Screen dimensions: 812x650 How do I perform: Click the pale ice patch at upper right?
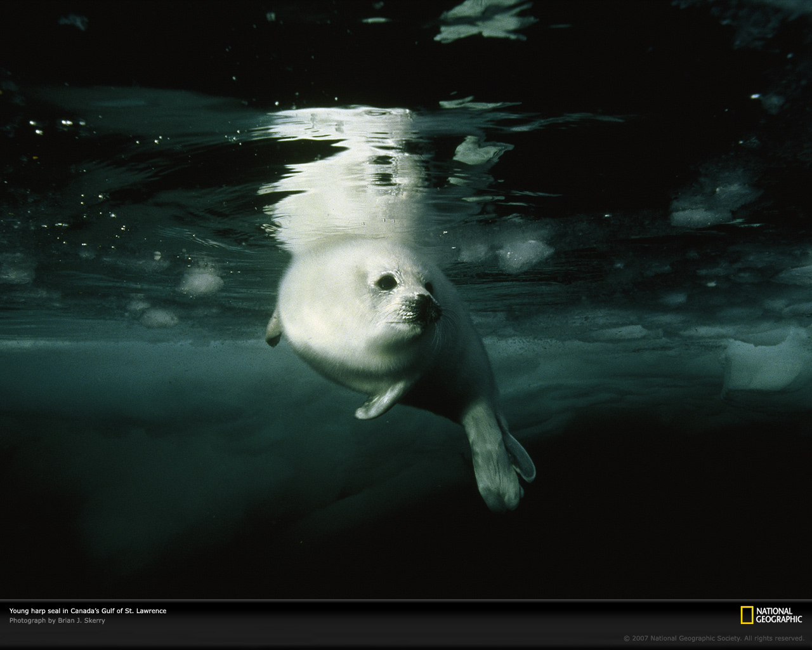[714, 202]
